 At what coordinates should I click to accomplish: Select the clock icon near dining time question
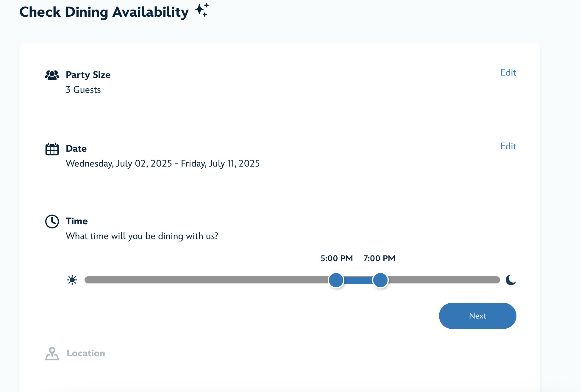coord(52,222)
